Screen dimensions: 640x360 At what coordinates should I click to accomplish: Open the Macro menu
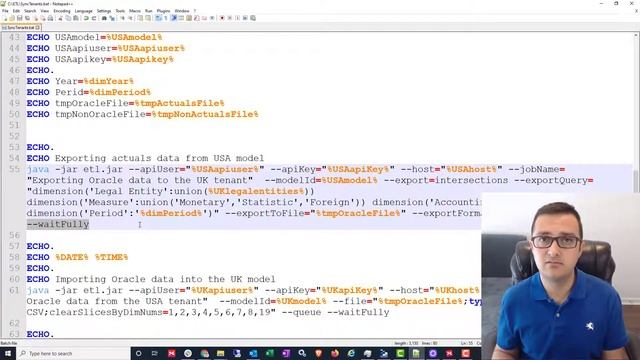[x=135, y=11]
